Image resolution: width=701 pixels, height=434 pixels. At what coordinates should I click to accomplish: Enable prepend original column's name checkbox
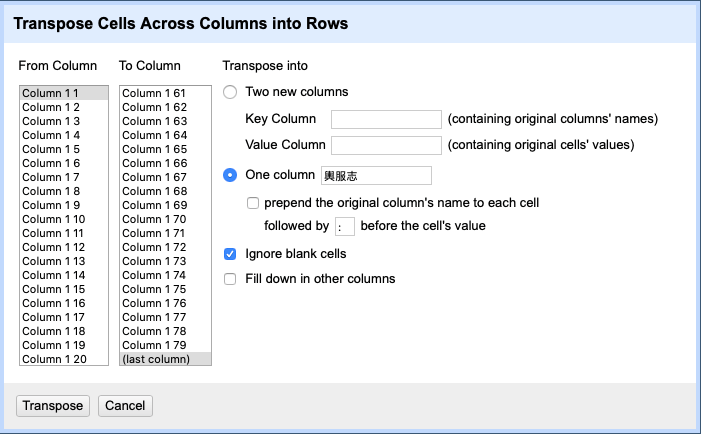coord(253,203)
